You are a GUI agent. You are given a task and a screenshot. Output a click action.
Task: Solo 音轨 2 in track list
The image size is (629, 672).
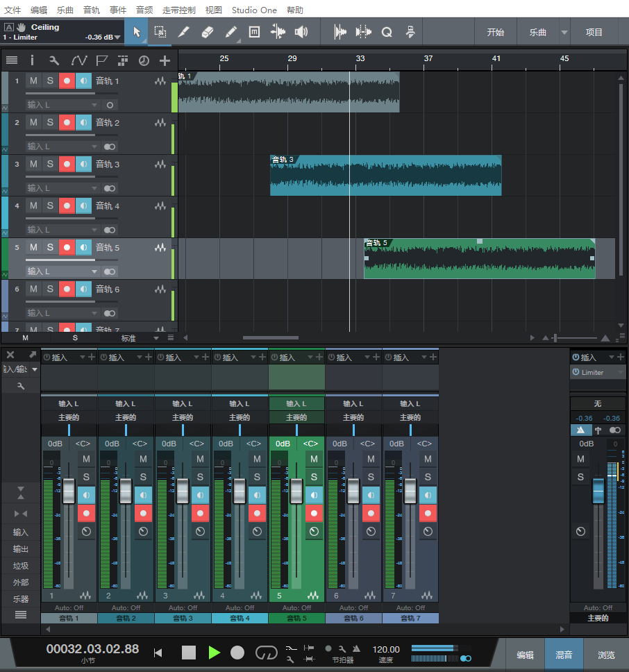pyautogui.click(x=50, y=122)
